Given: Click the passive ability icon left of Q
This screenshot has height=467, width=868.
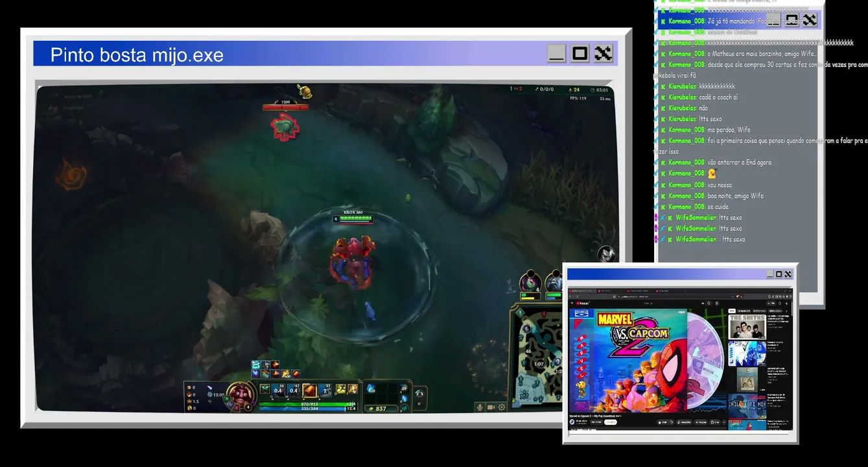Looking at the screenshot, I should (265, 389).
